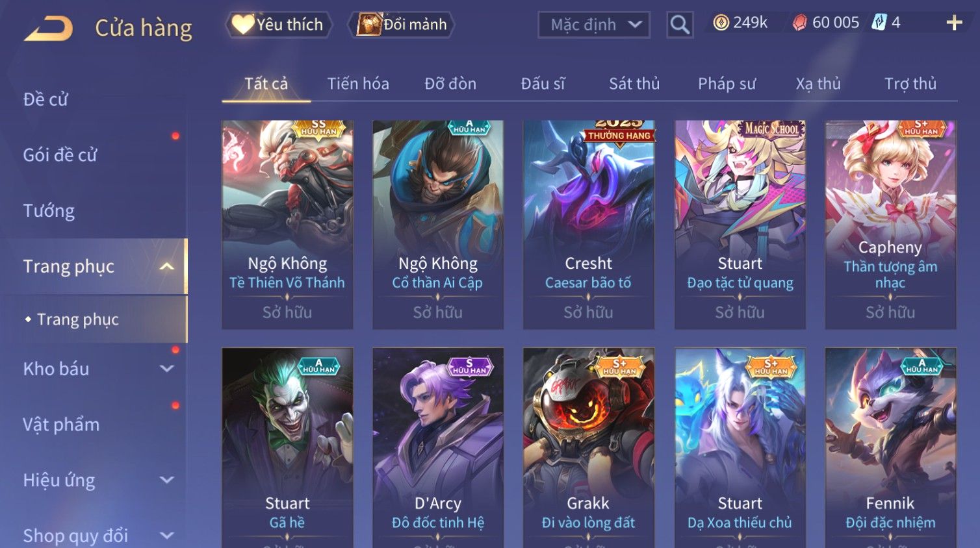Open the search magnifier icon
980x548 pixels.
pyautogui.click(x=680, y=25)
